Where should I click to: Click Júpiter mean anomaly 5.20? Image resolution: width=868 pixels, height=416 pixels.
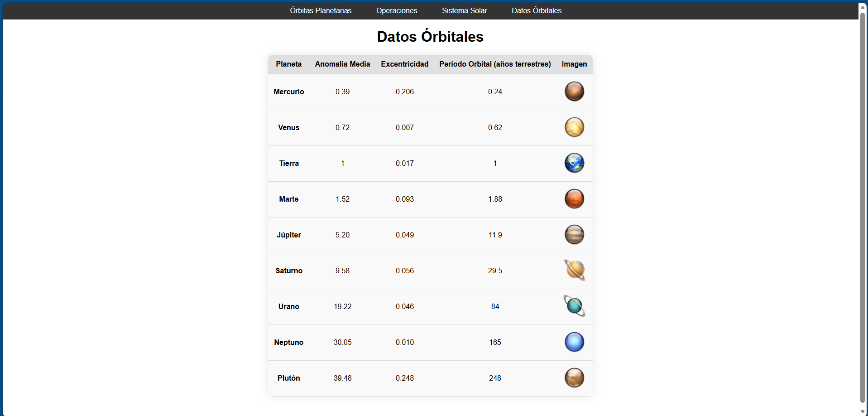(342, 235)
